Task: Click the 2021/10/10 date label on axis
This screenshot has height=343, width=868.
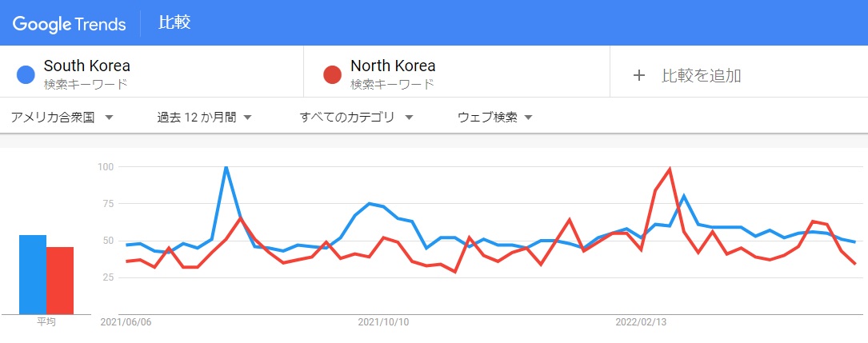Action: 384,322
